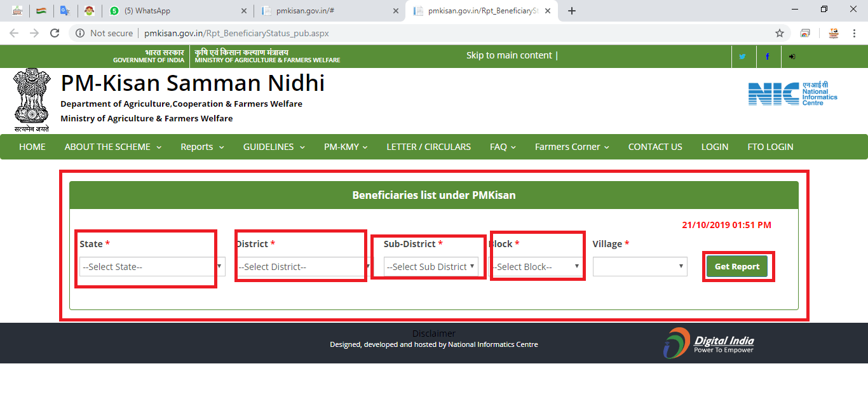The height and width of the screenshot is (399, 868).
Task: Open the first pinned tab with building icon
Action: point(18,11)
